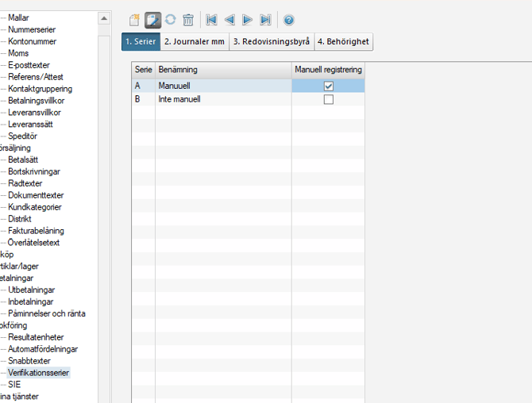Go to the next record
This screenshot has width=532, height=403.
pyautogui.click(x=248, y=20)
